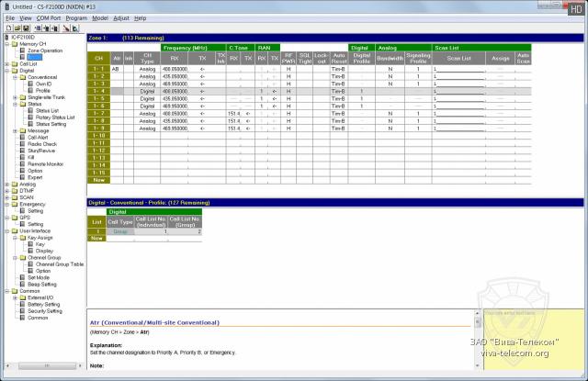Collapse the Emergency tree node

point(6,204)
